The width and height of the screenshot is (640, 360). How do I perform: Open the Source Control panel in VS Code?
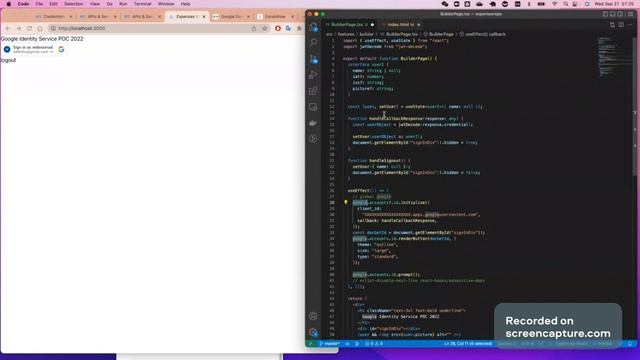pyautogui.click(x=313, y=59)
